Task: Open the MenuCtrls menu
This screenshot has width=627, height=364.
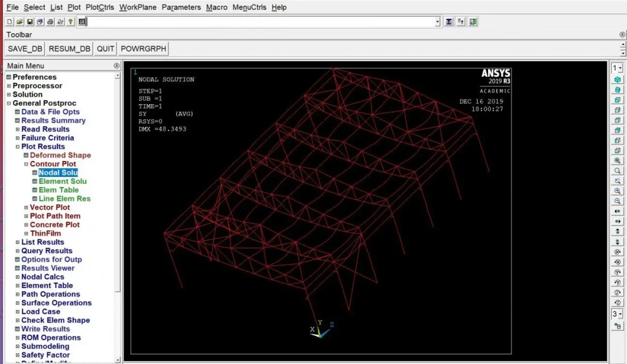Action: [x=250, y=7]
